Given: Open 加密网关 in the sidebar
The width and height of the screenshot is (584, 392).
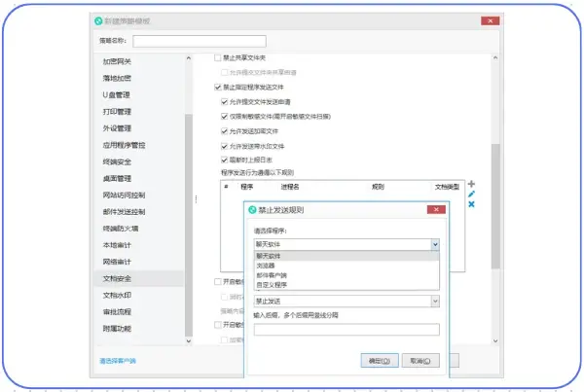Looking at the screenshot, I should click(x=117, y=61).
